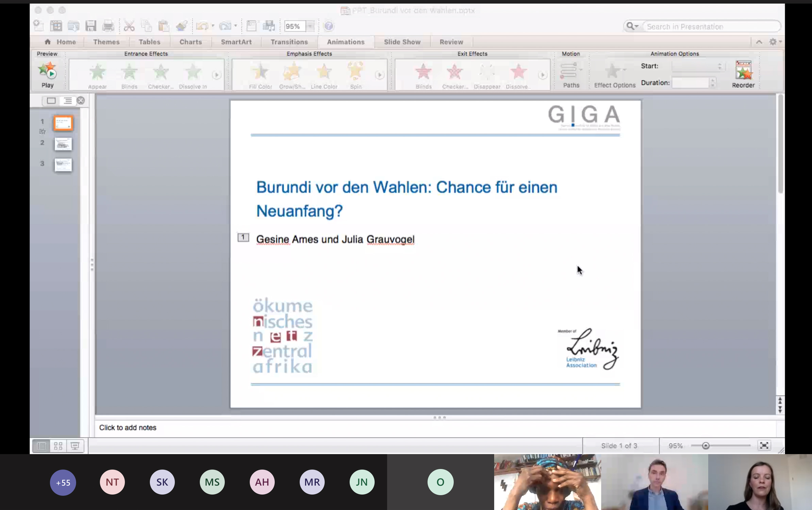This screenshot has width=812, height=510.
Task: Open the zoom percentage dropdown
Action: pos(310,26)
